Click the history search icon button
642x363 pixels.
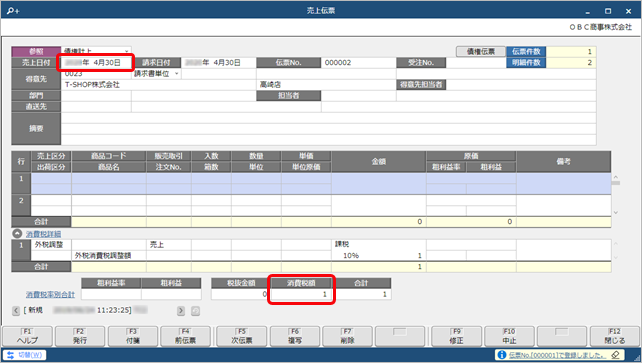tap(196, 311)
